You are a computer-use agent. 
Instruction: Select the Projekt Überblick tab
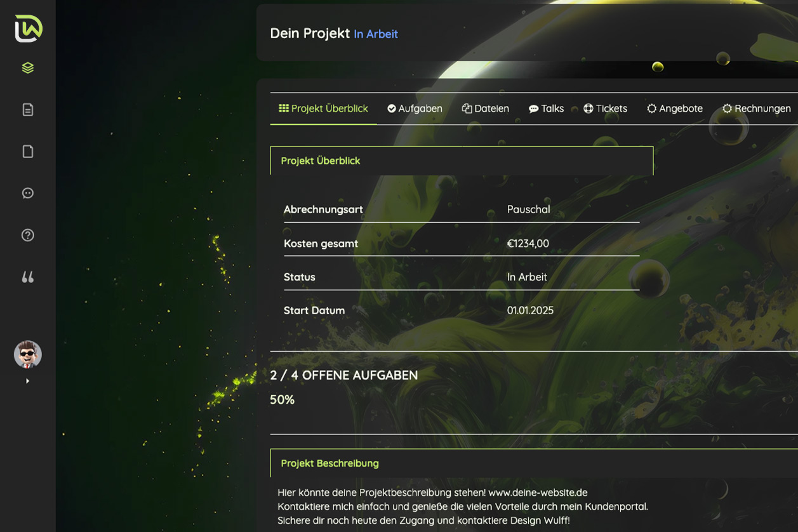pos(323,109)
